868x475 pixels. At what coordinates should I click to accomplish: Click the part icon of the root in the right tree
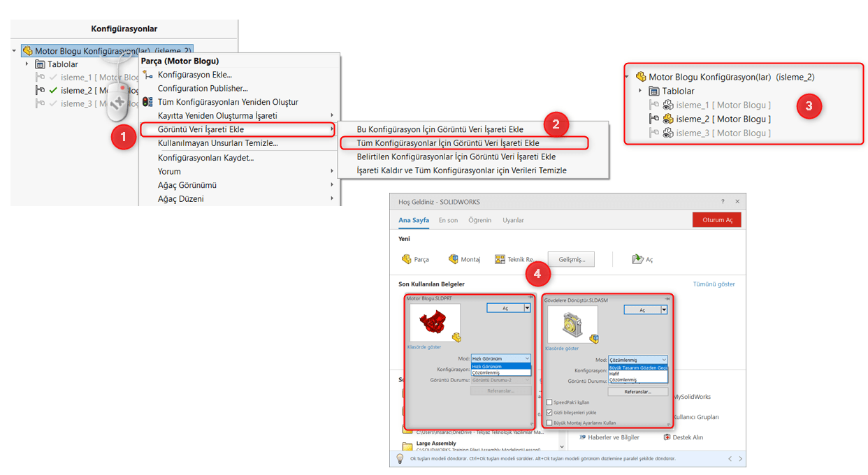pos(642,77)
